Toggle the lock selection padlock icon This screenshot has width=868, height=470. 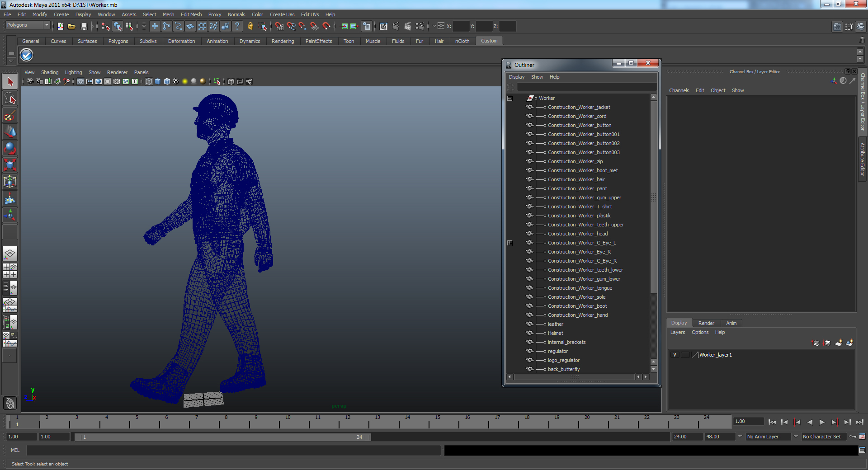(250, 26)
